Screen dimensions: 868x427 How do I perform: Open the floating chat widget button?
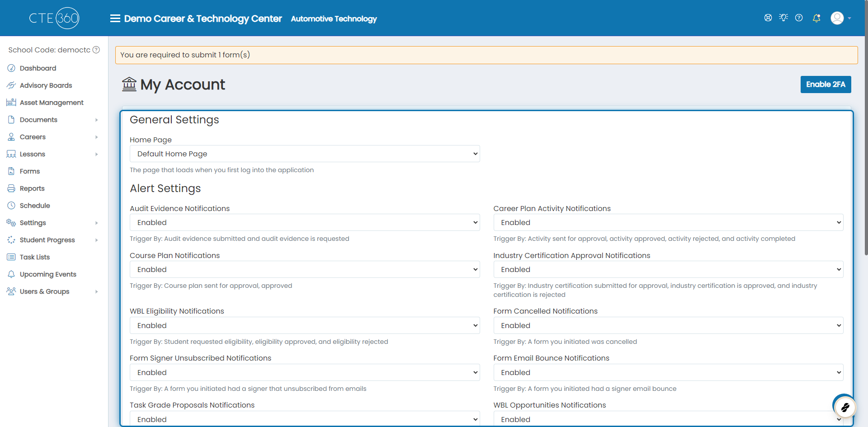pos(844,407)
